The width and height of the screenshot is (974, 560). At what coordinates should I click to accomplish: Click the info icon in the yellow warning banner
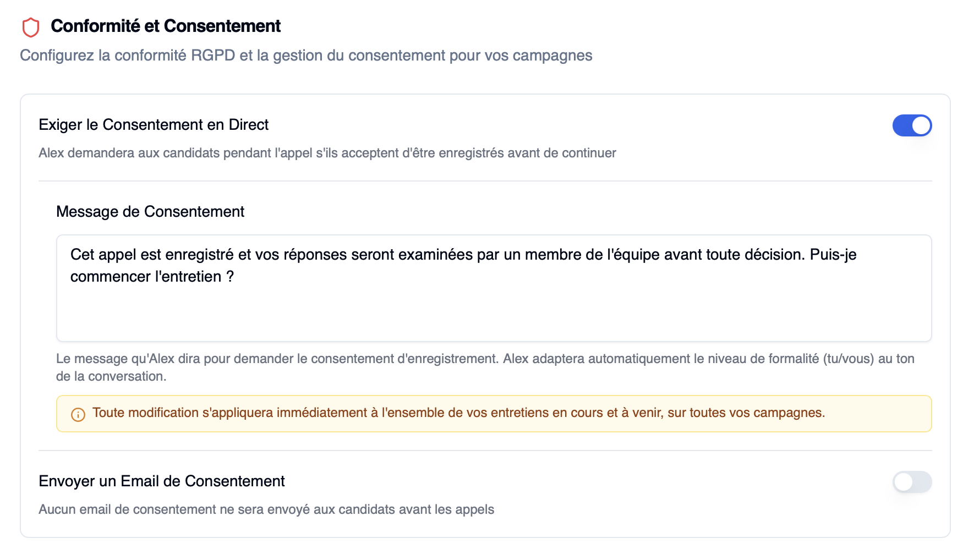pyautogui.click(x=78, y=414)
